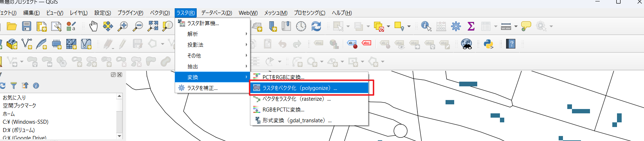Refresh the browser panel
The image size is (644, 141).
[x=3, y=86]
